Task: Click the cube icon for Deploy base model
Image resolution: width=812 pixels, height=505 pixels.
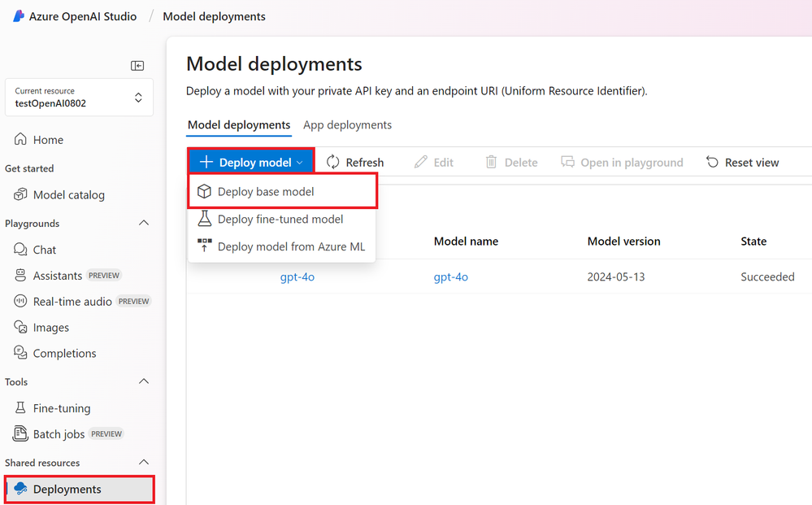Action: click(204, 191)
